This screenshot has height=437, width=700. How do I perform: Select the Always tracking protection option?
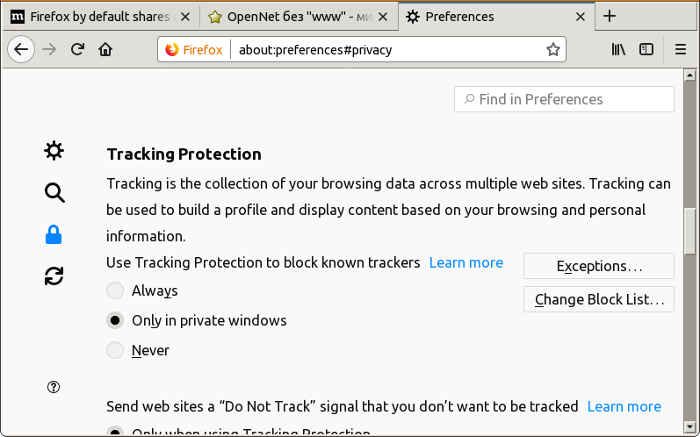tap(115, 291)
